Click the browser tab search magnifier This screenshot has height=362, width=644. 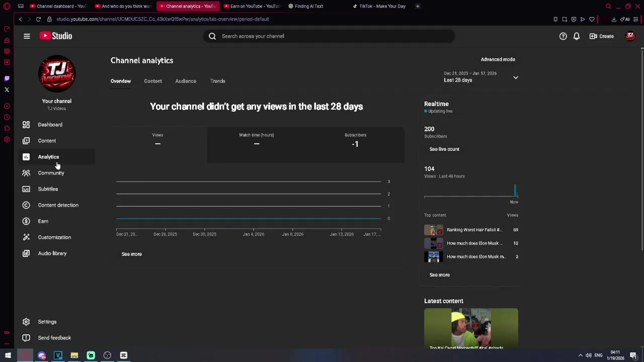pos(608,6)
